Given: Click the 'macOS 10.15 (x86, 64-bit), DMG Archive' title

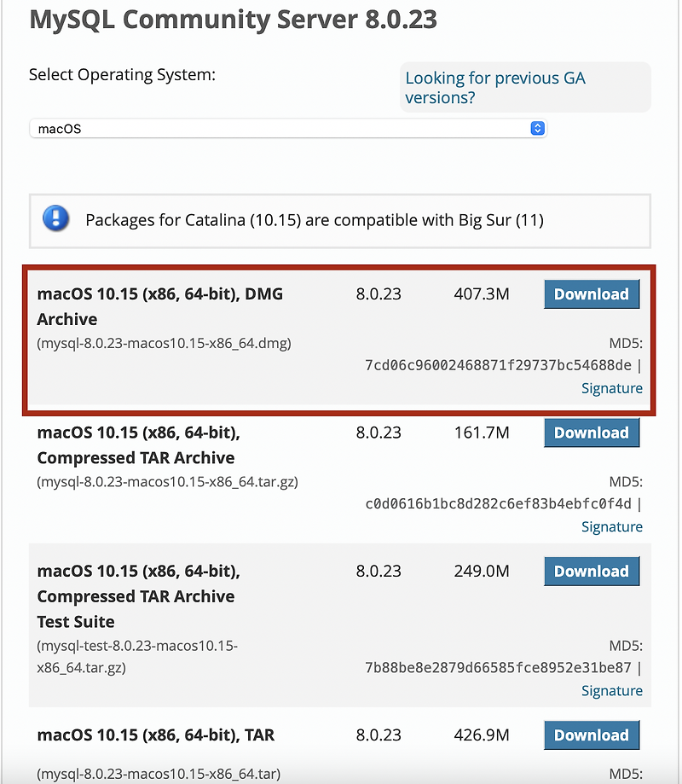Looking at the screenshot, I should (x=160, y=306).
